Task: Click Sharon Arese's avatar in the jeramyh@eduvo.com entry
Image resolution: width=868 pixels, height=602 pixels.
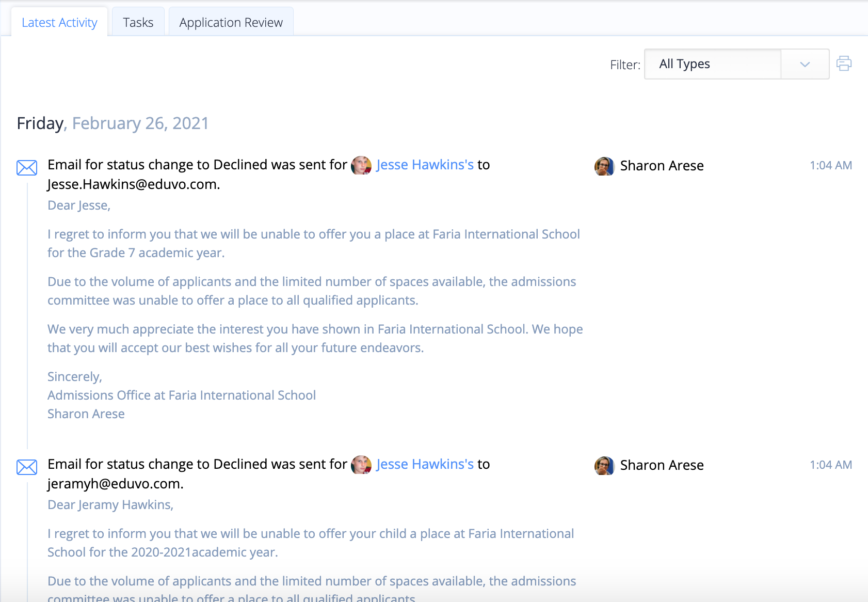Action: point(604,466)
